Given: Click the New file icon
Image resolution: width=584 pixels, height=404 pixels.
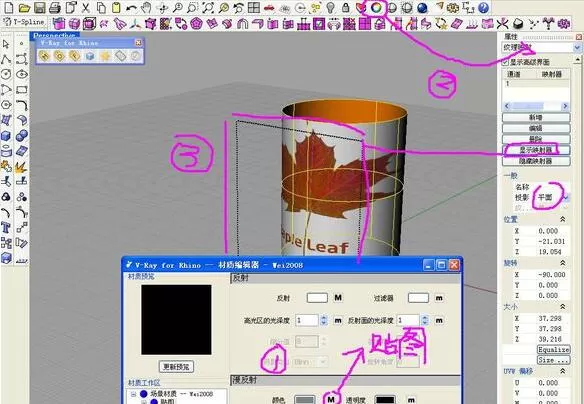Looking at the screenshot, I should [x=9, y=7].
